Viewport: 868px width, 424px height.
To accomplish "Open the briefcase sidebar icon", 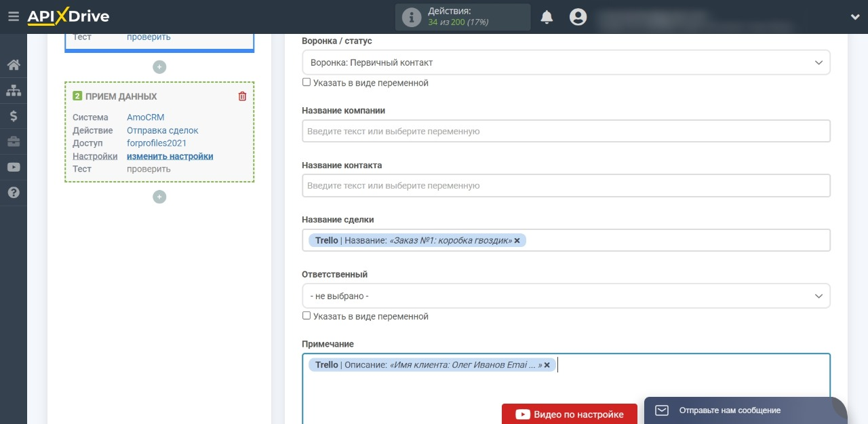I will 14,142.
